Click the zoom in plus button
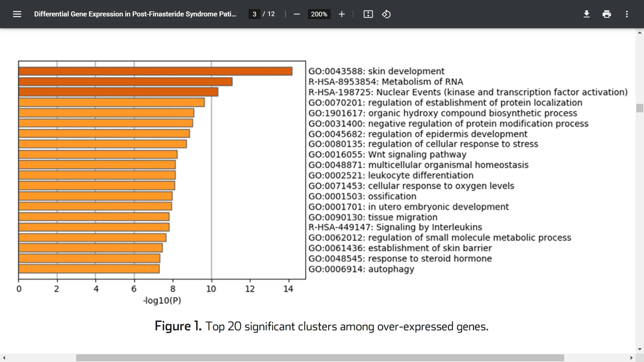This screenshot has width=644, height=362. pyautogui.click(x=341, y=14)
